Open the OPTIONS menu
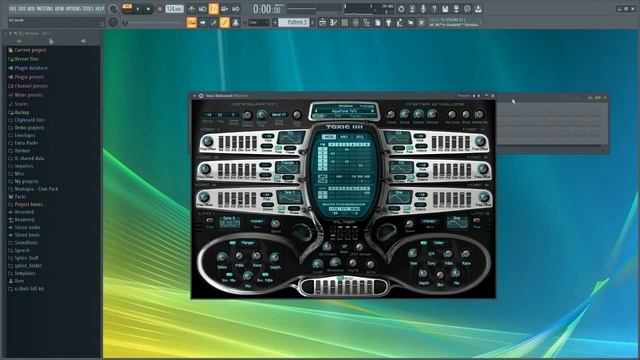This screenshot has height=360, width=640. [74, 8]
